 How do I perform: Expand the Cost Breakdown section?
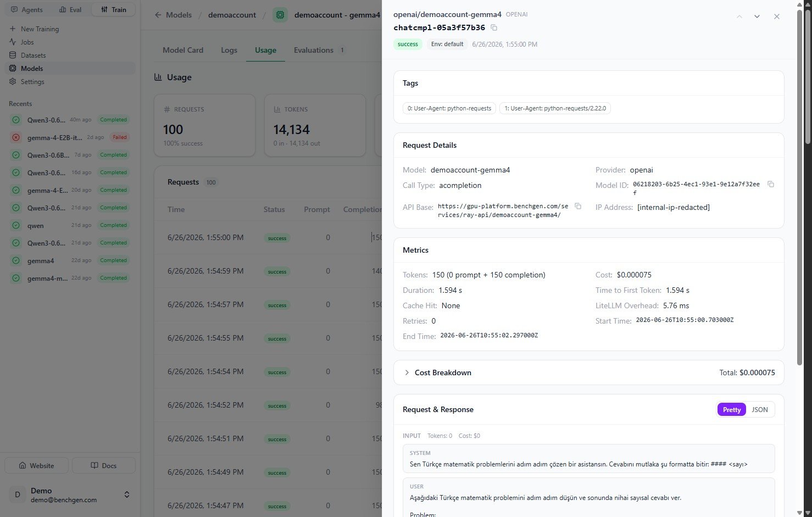pos(589,373)
